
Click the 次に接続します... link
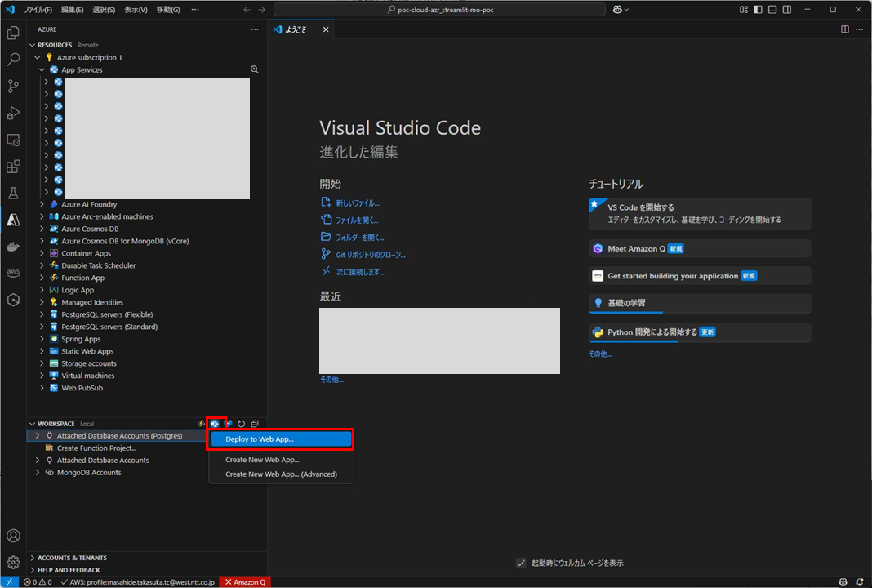(x=360, y=272)
